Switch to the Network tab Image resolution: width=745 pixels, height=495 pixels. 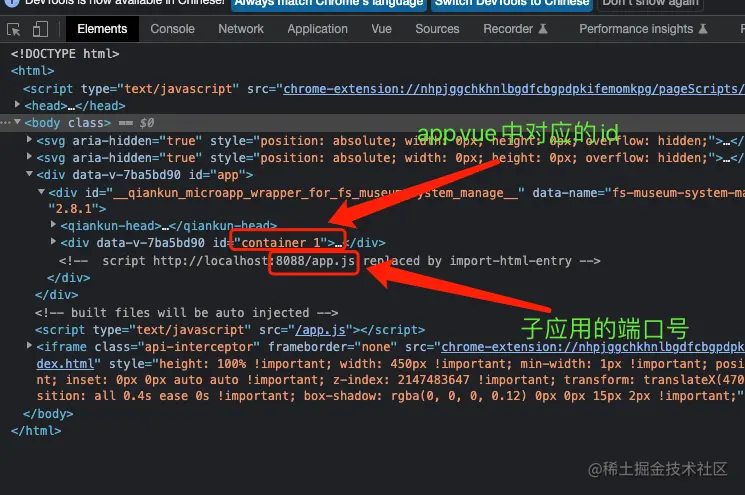(x=241, y=29)
